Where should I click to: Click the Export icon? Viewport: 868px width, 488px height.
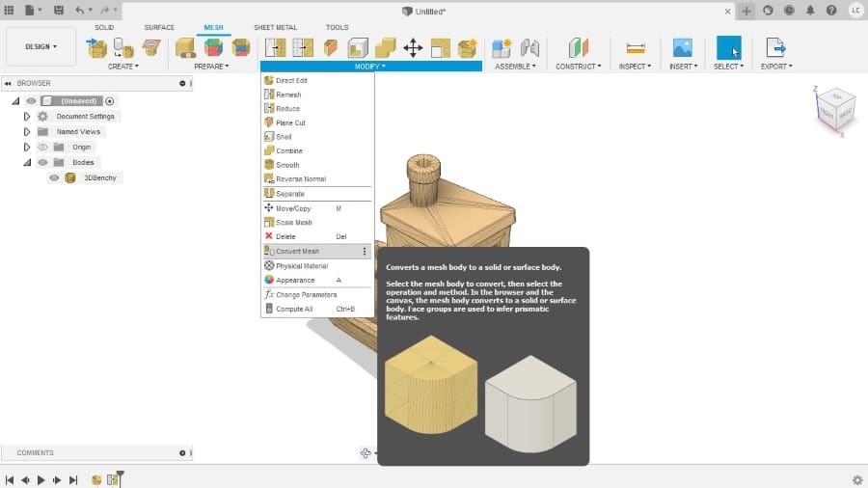775,47
